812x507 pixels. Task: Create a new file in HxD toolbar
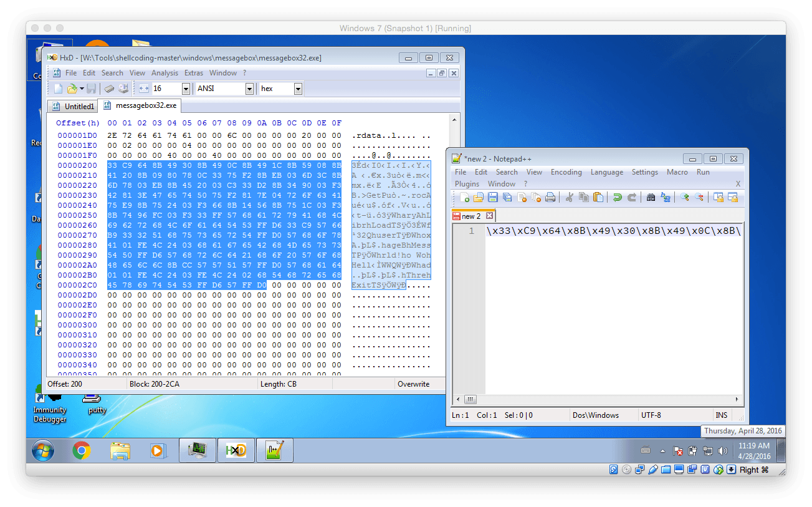[x=58, y=89]
